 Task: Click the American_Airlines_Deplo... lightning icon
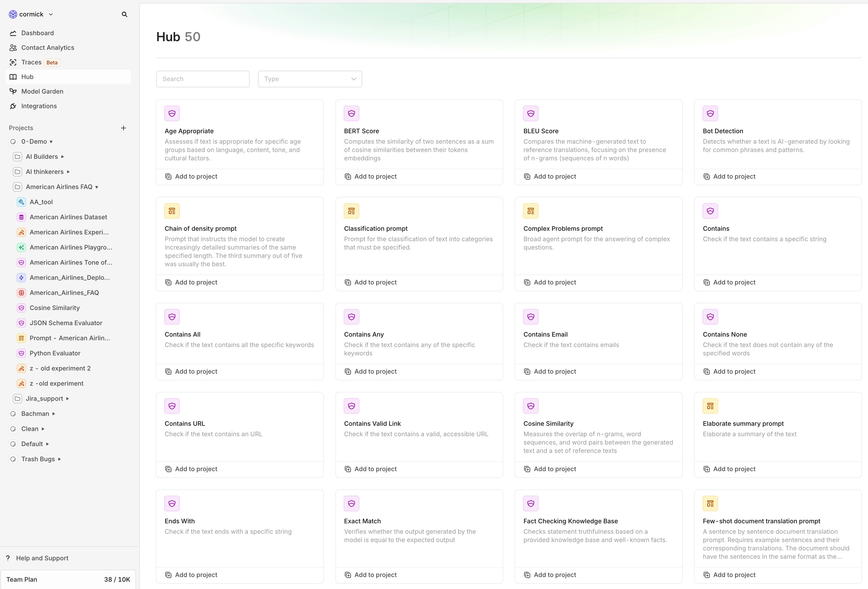[x=22, y=278]
